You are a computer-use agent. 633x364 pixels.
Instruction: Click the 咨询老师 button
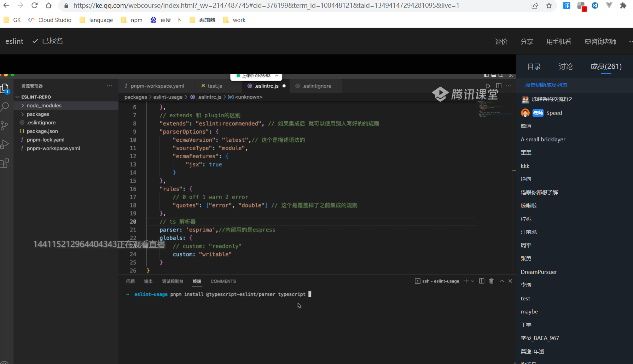click(x=600, y=41)
